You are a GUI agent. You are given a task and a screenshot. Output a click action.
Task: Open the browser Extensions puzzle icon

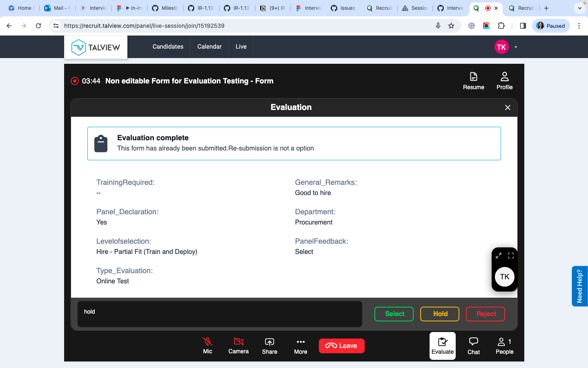click(501, 26)
